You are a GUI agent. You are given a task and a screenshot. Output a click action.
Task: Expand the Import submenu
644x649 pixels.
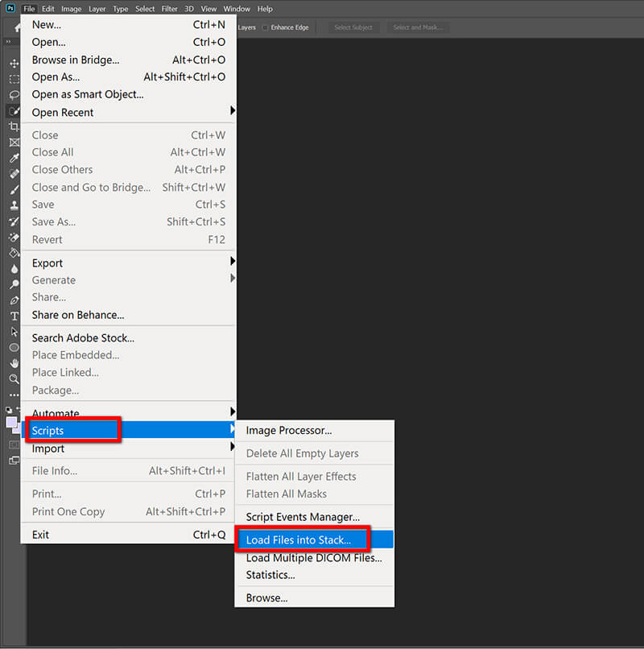point(47,449)
